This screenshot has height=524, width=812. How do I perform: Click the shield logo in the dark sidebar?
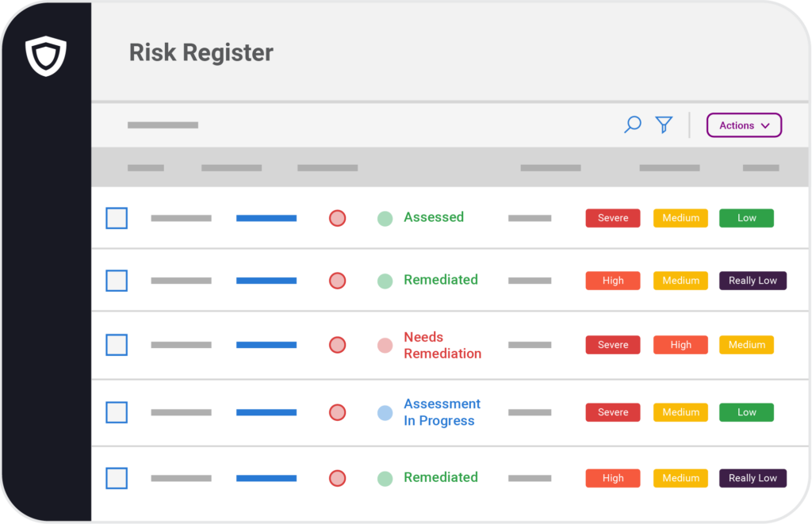[x=45, y=55]
